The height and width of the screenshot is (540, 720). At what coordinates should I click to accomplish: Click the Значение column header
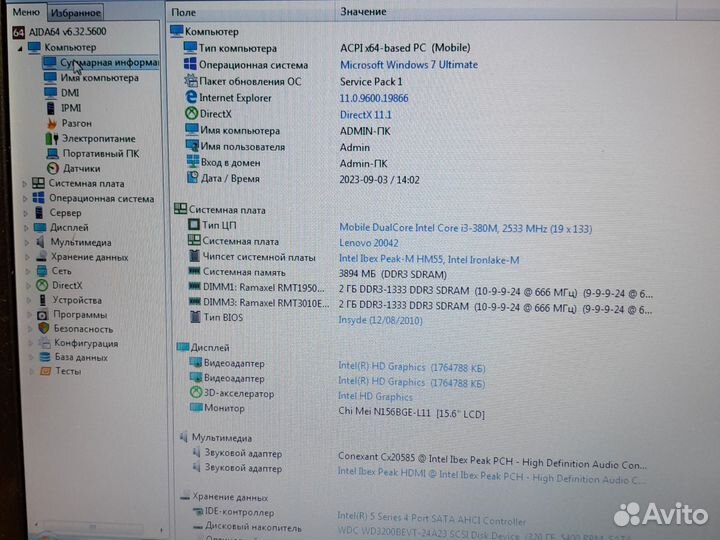point(505,11)
